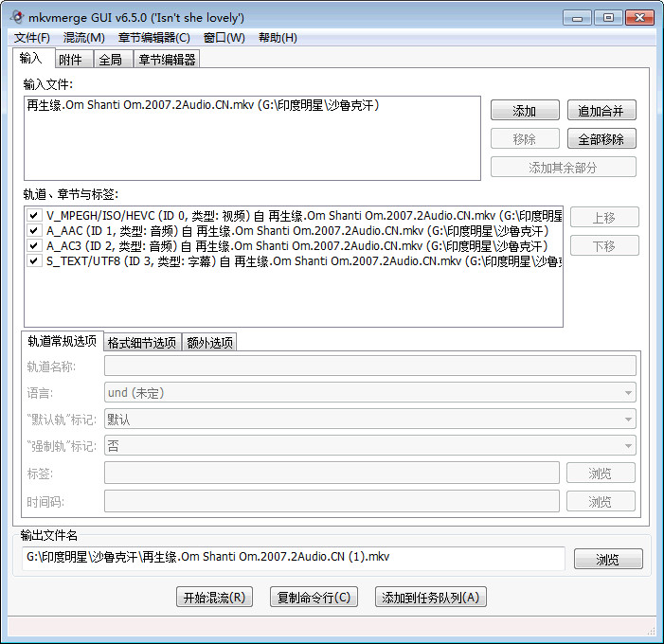Click the output file name input field
This screenshot has height=644, width=664.
click(294, 558)
